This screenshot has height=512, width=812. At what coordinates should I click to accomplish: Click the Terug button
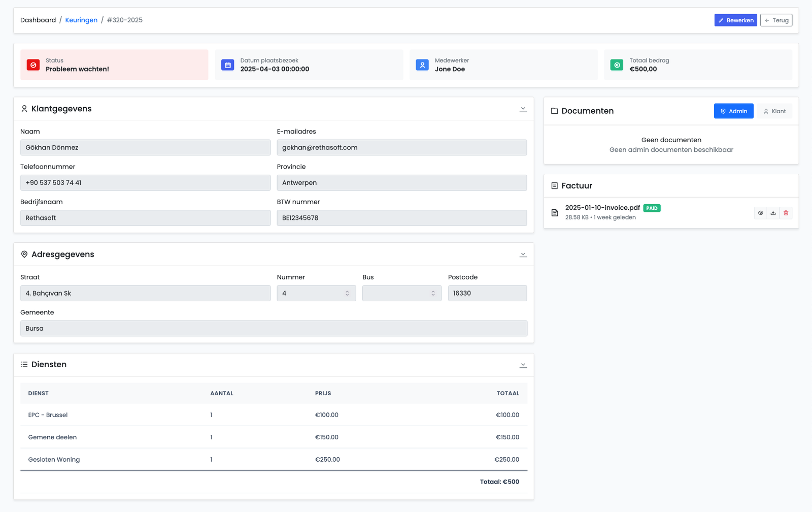tap(776, 20)
